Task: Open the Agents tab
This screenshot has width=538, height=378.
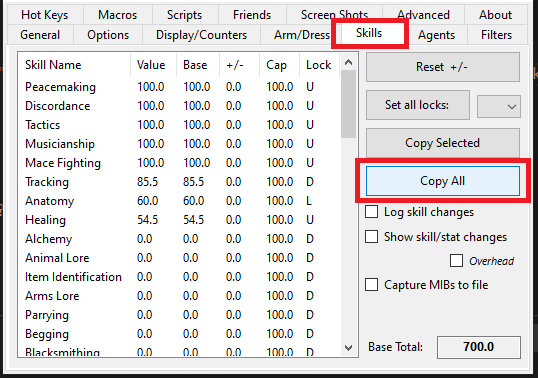Action: [x=436, y=35]
